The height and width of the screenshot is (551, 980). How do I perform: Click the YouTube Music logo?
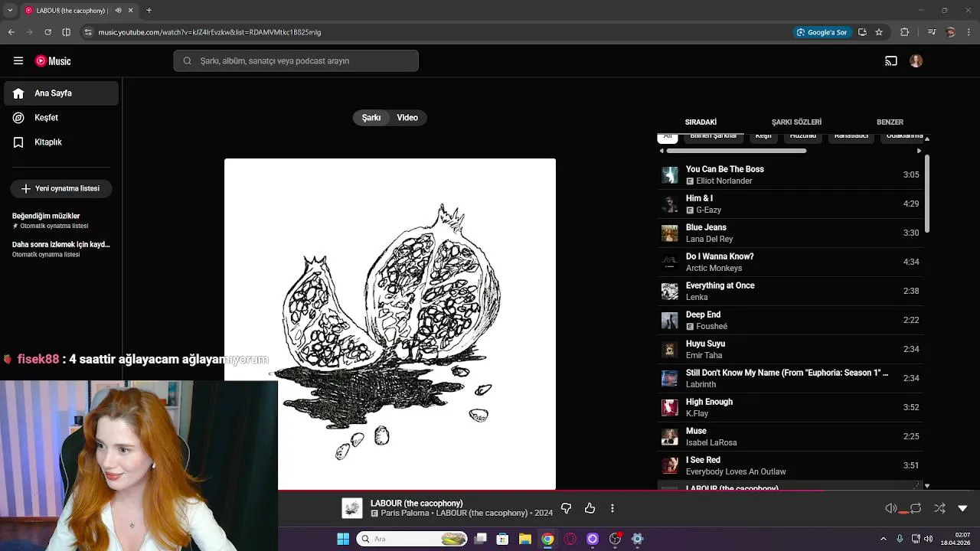[x=53, y=61]
